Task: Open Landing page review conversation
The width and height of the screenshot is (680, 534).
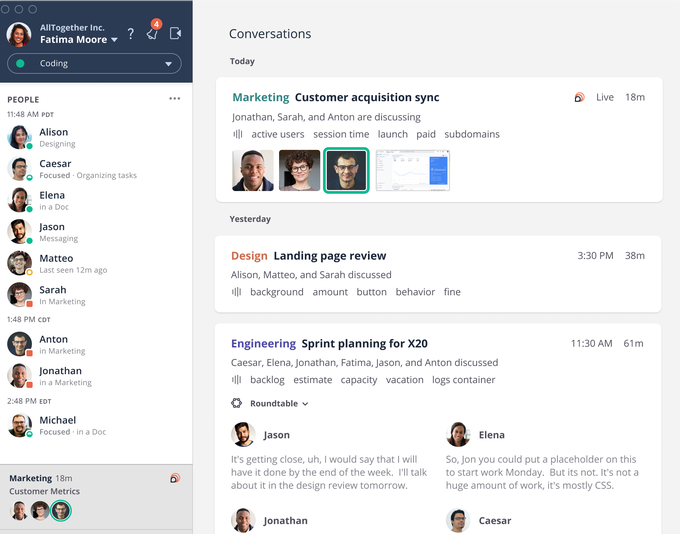Action: 329,256
